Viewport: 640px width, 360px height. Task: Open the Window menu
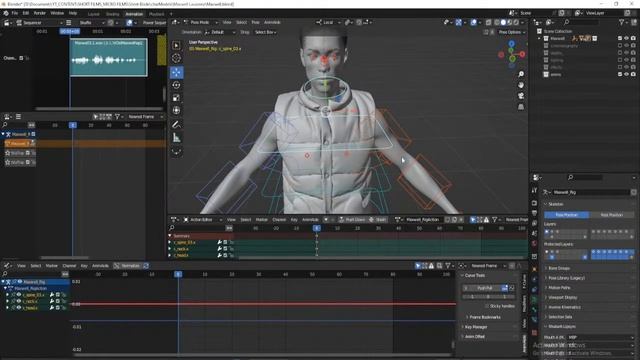coord(57,13)
